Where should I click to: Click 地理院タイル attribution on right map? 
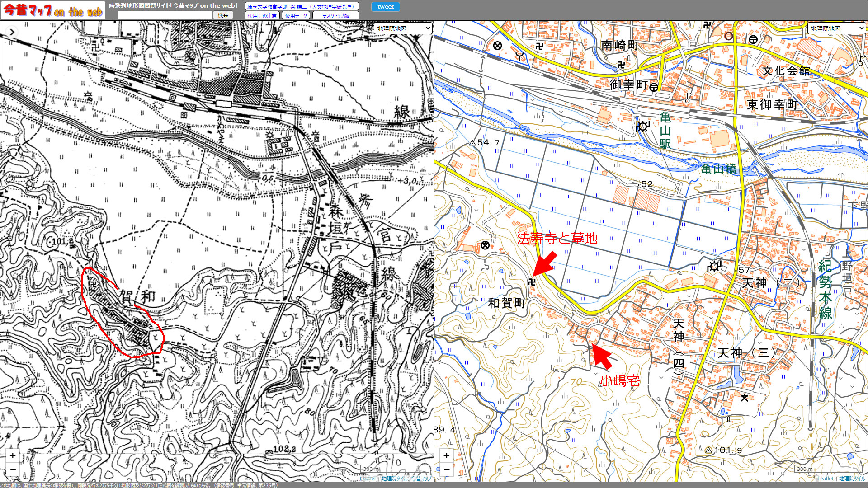(x=852, y=479)
